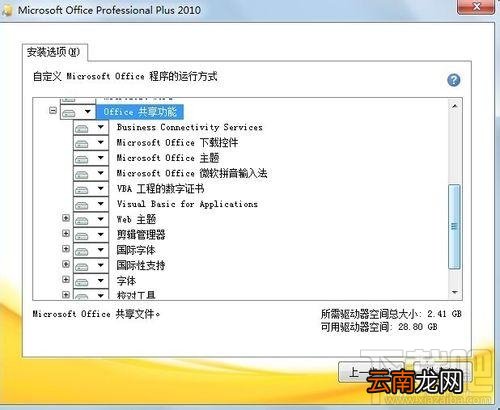Open install dropdown for 国际性支持

click(x=91, y=265)
